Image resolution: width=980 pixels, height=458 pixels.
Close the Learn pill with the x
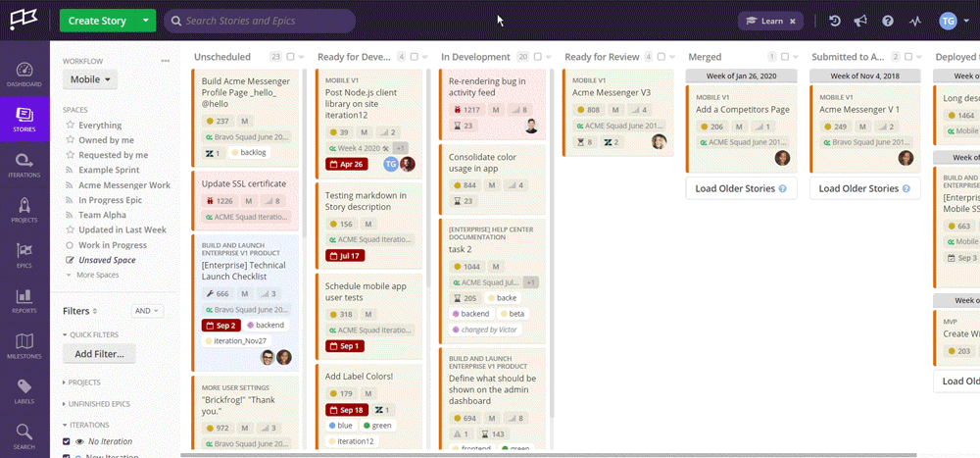(793, 21)
